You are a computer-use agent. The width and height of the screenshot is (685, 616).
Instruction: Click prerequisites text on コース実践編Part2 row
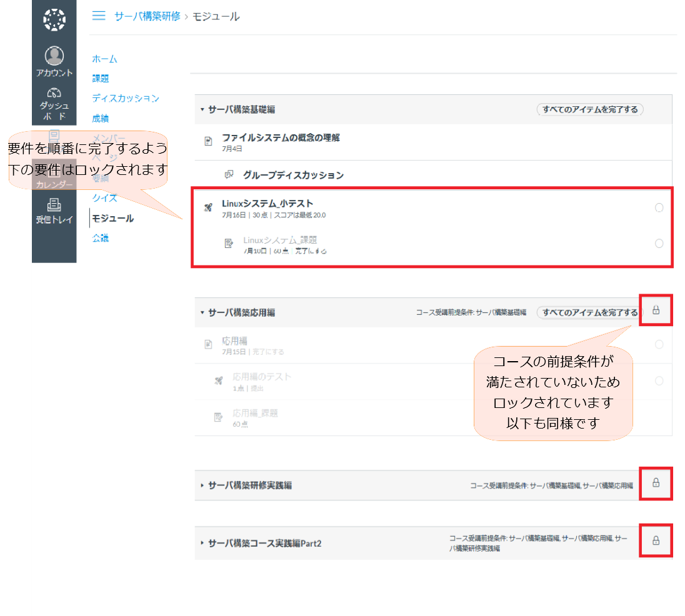[x=538, y=543]
